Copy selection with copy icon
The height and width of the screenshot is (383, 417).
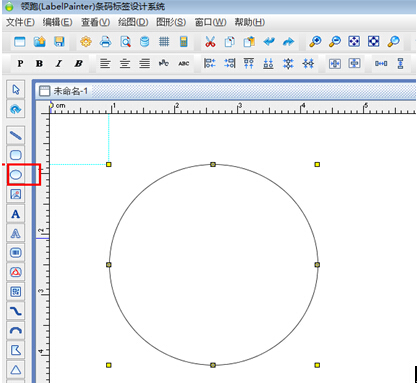point(229,42)
